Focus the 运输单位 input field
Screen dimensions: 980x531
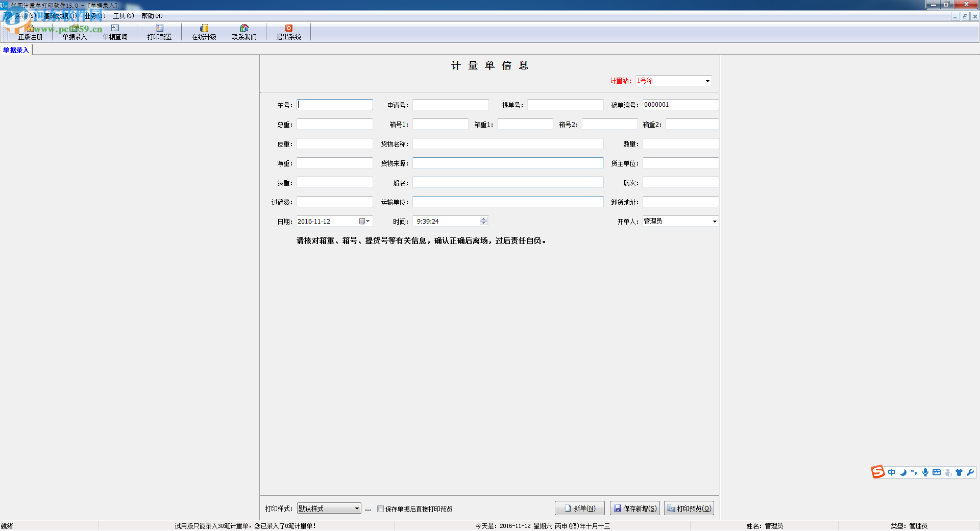point(508,202)
